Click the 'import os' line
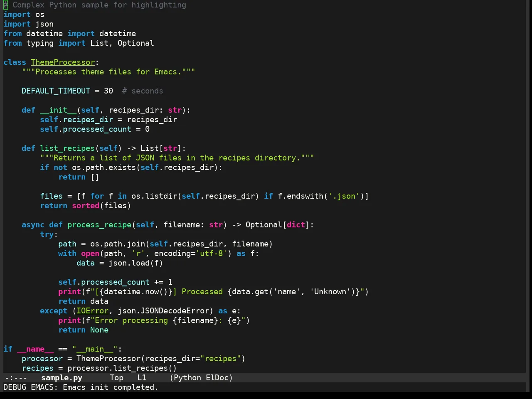The height and width of the screenshot is (399, 532). (x=24, y=15)
